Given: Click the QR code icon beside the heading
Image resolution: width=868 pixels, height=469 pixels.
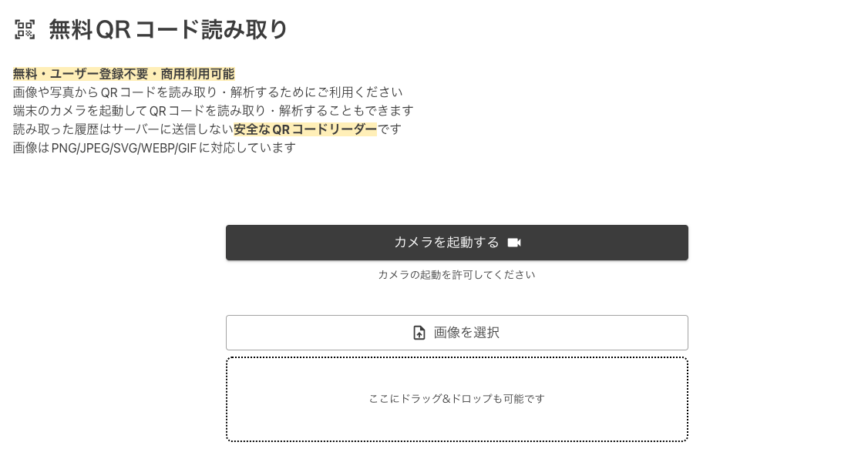Looking at the screenshot, I should [25, 29].
